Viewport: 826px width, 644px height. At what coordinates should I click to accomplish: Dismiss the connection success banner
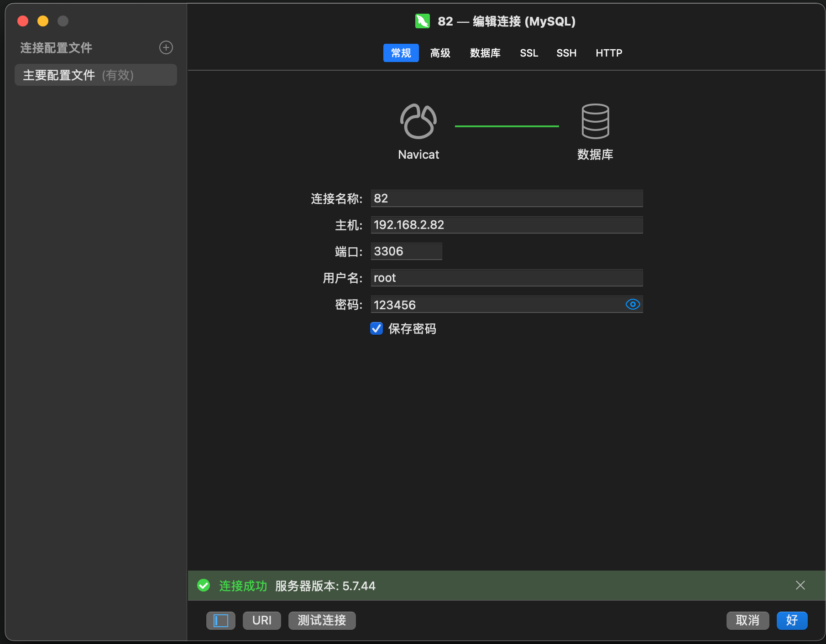tap(800, 585)
